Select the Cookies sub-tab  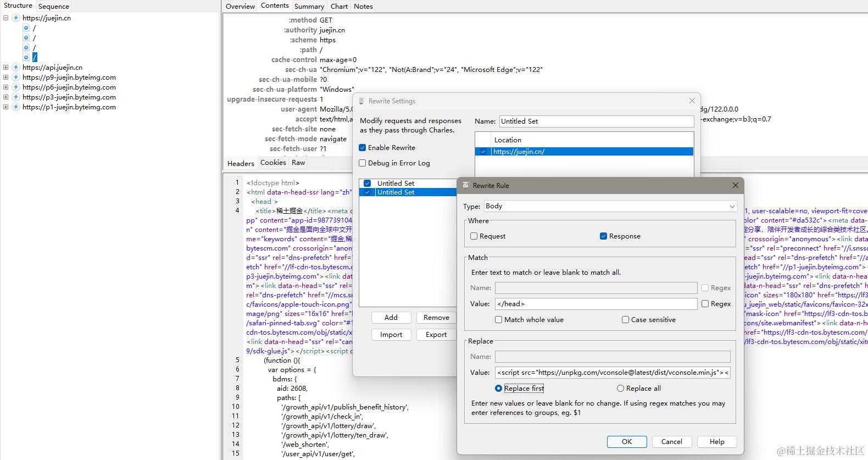pos(273,163)
